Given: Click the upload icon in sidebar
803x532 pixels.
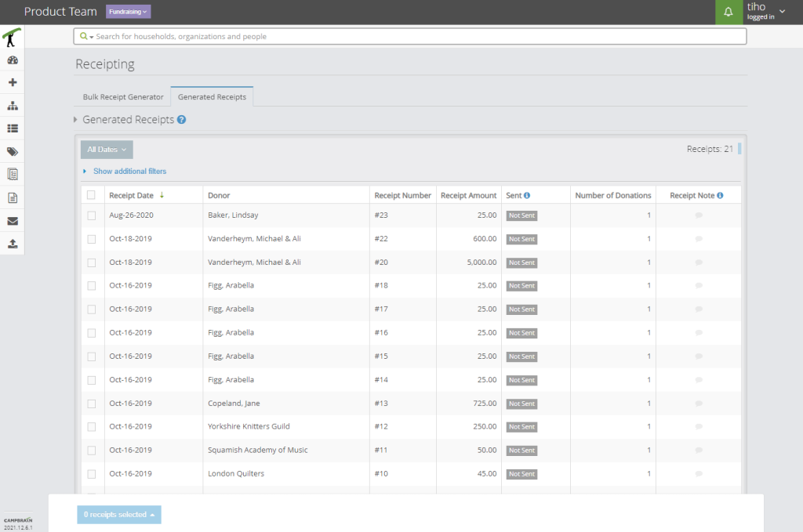Looking at the screenshot, I should tap(13, 244).
